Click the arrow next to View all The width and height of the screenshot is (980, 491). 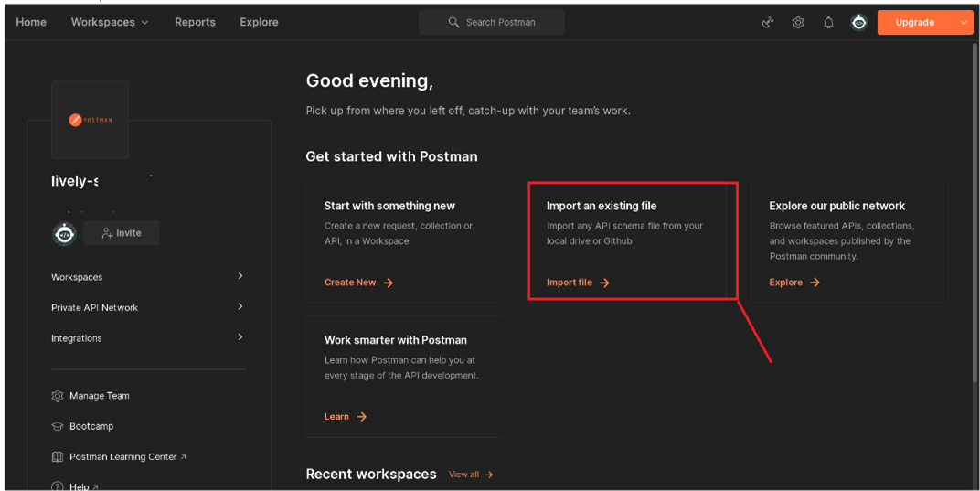click(x=489, y=475)
